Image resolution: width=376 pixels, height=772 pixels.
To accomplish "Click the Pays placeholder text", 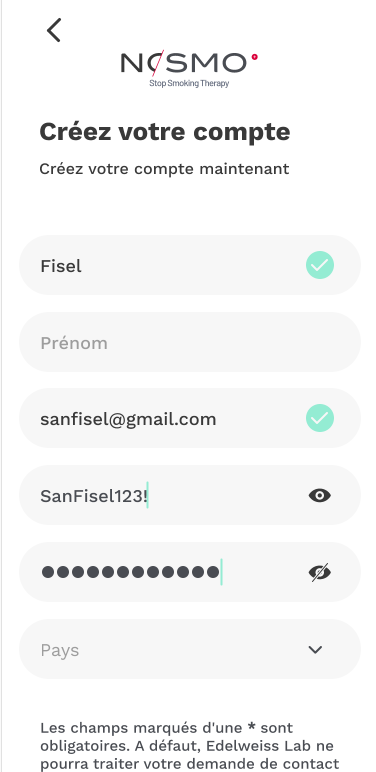I will [60, 650].
